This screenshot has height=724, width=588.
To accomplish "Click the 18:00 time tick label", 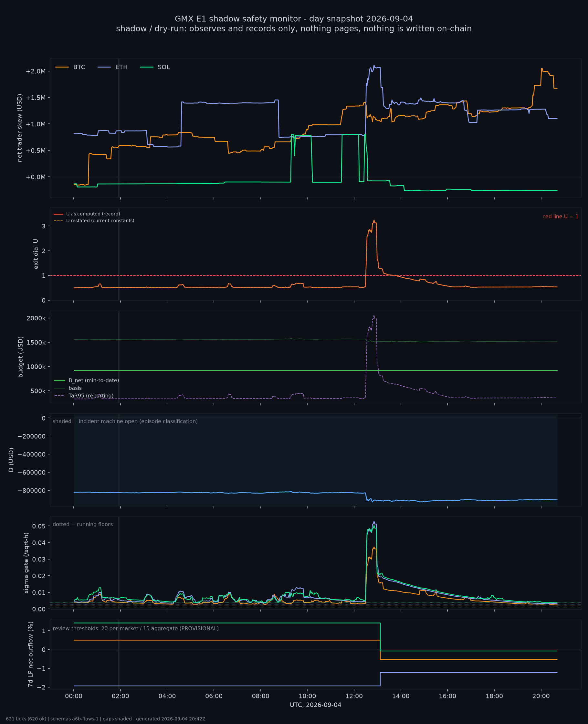I will 495,696.
